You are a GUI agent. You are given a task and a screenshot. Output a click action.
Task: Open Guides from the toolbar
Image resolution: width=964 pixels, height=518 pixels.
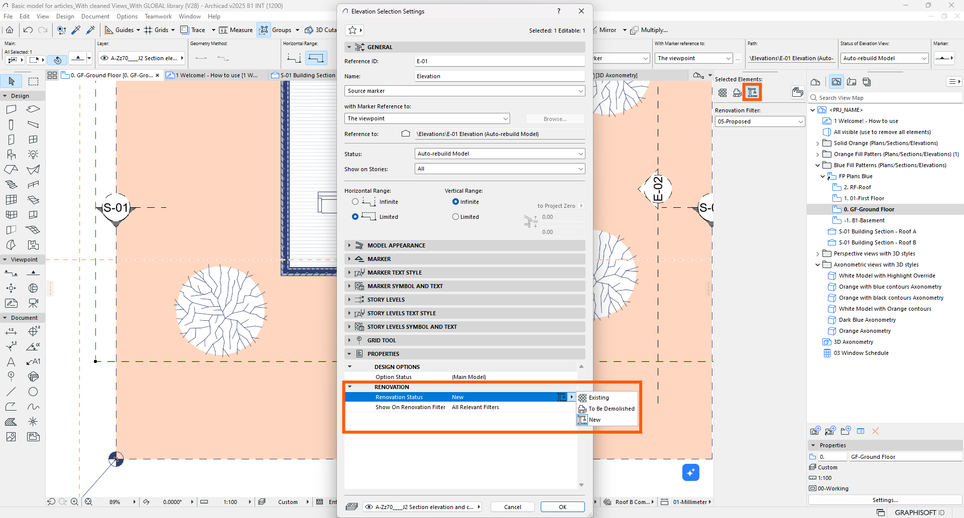coord(121,29)
